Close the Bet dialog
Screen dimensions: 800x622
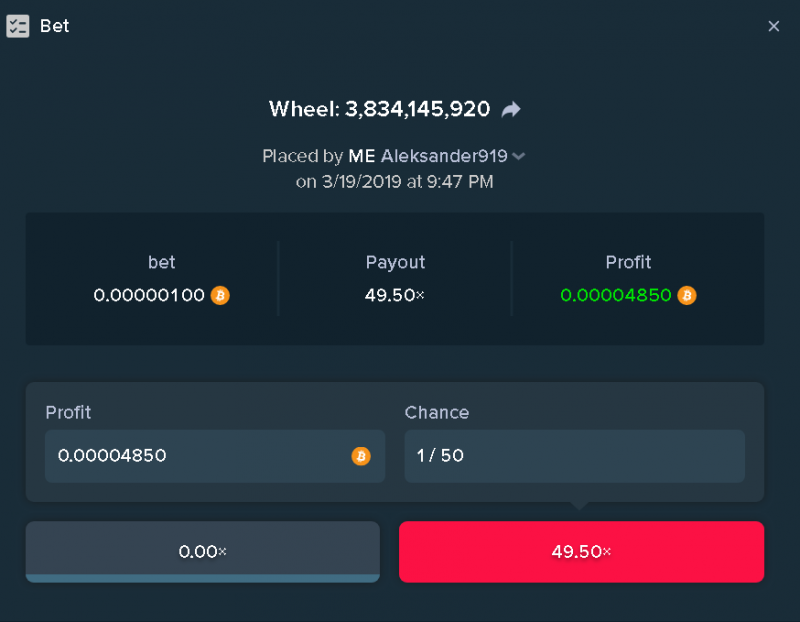click(773, 26)
